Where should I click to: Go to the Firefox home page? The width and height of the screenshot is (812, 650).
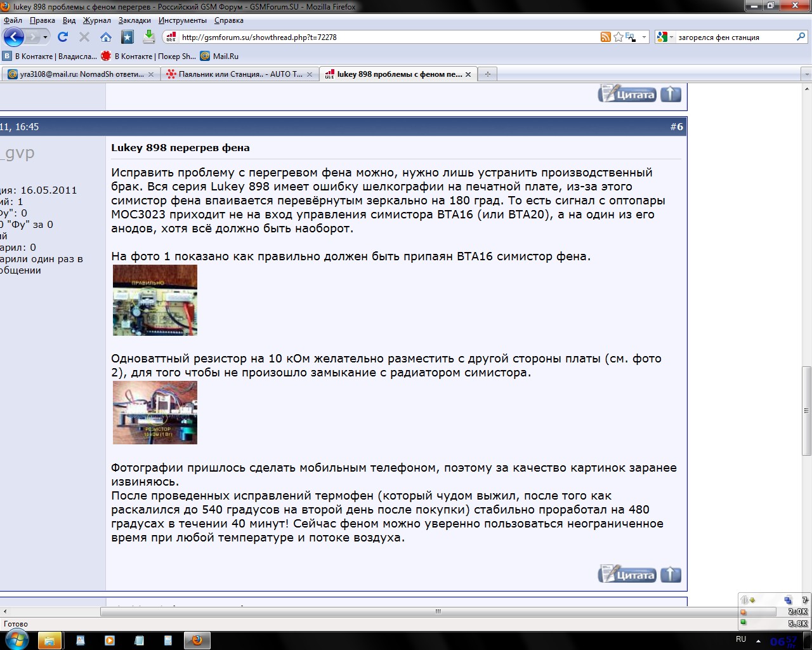[x=106, y=37]
